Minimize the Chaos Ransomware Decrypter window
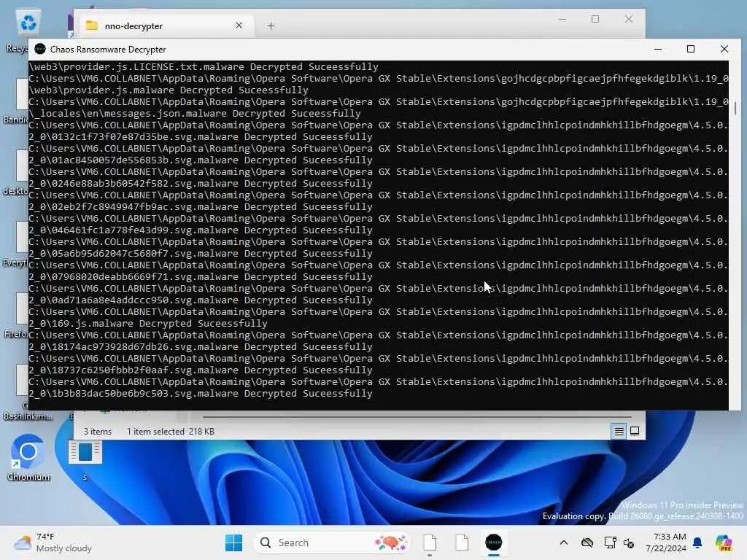Viewport: 747px width, 560px height. point(658,49)
